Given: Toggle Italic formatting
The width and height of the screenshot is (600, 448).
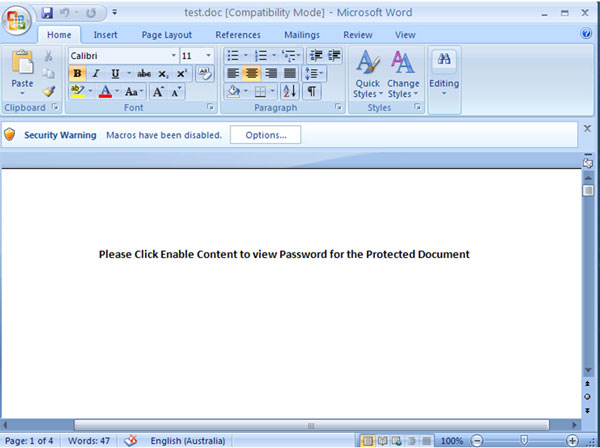Looking at the screenshot, I should (x=95, y=73).
